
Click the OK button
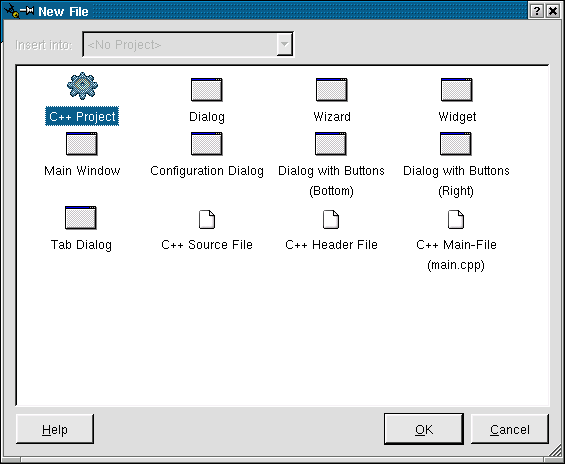(424, 429)
